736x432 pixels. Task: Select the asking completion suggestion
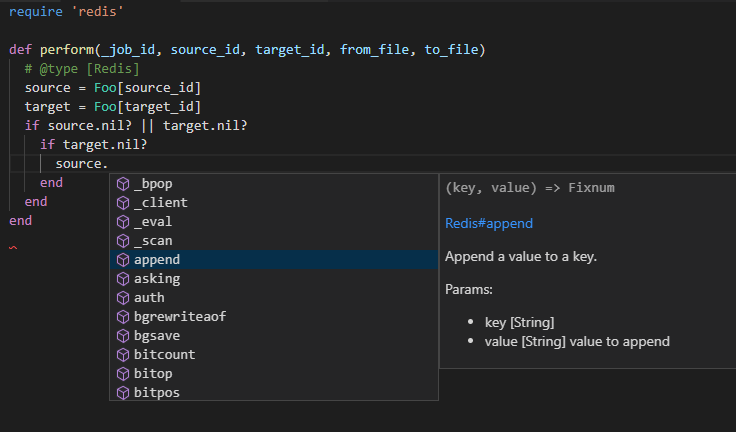tap(274, 279)
